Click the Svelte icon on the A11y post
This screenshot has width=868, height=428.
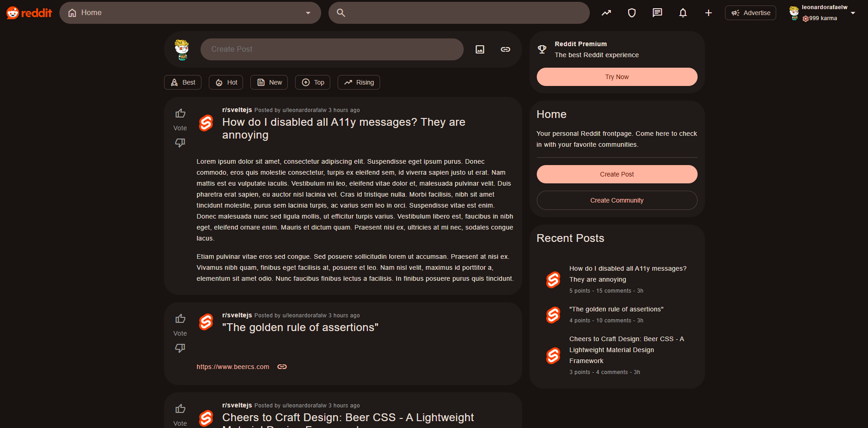click(206, 123)
